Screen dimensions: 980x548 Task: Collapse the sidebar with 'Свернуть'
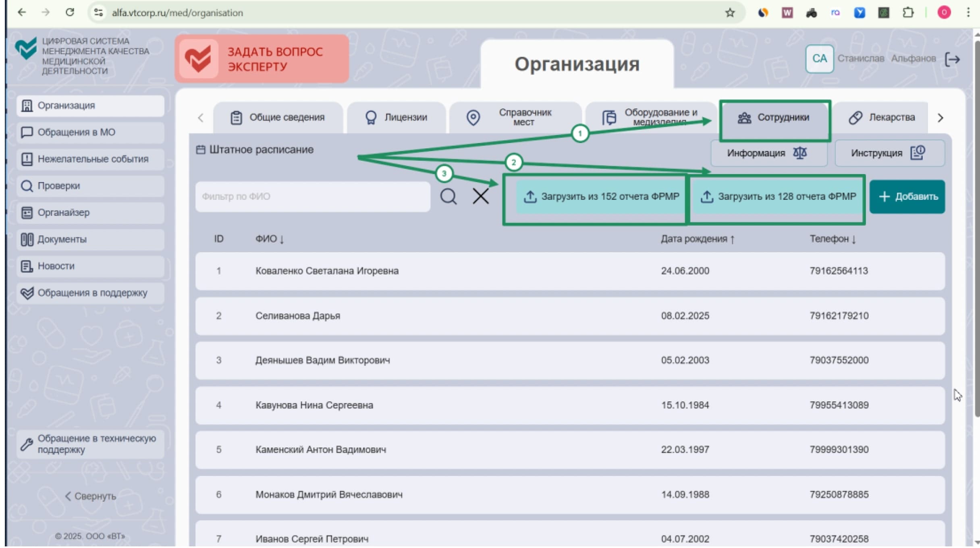point(91,496)
